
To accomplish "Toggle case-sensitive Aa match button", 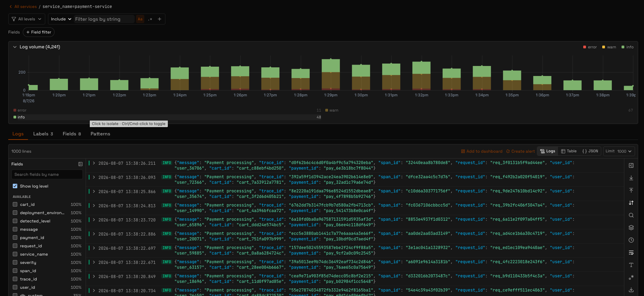I will [x=140, y=19].
